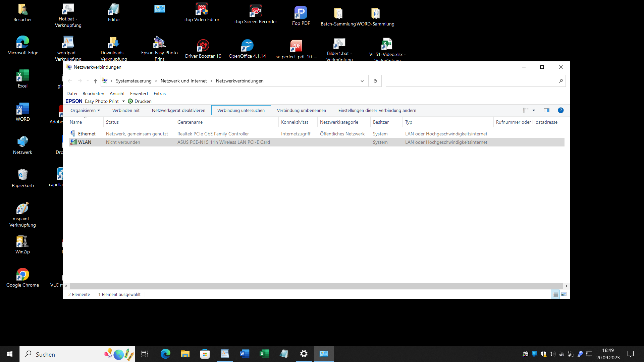Click Netzwerk und Internet breadcrumb
Screen dimensions: 644x362
[184, 81]
